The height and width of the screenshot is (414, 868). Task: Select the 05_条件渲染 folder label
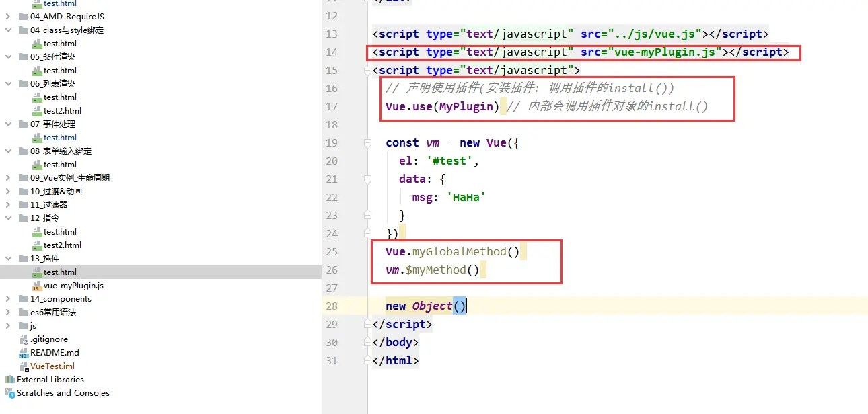(53, 57)
